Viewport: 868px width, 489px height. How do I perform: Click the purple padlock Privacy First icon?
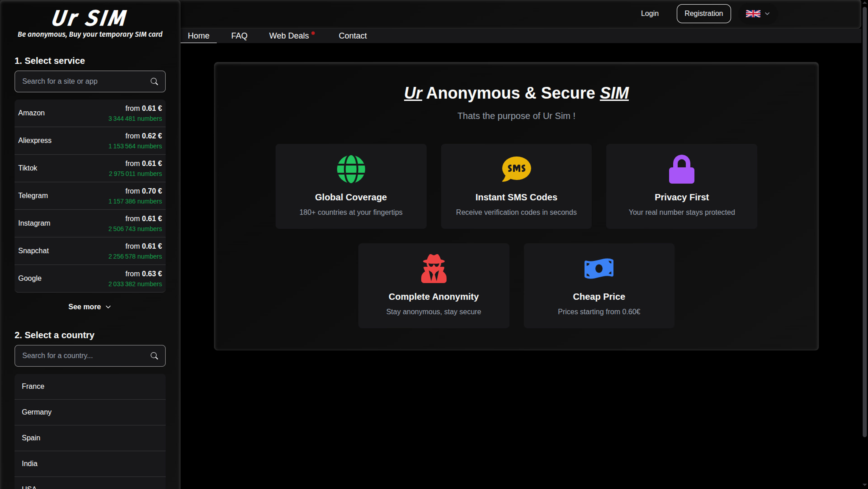click(x=681, y=169)
